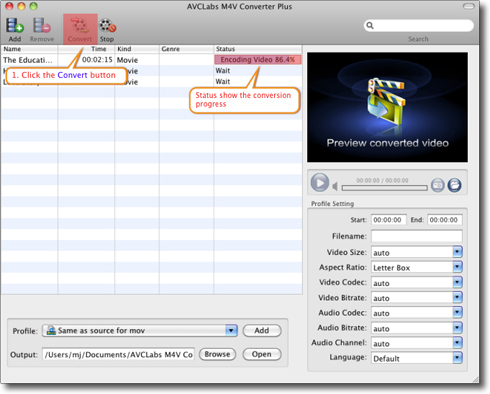The width and height of the screenshot is (490, 394).
Task: Open the Audio Bitrate dropdown
Action: click(457, 328)
